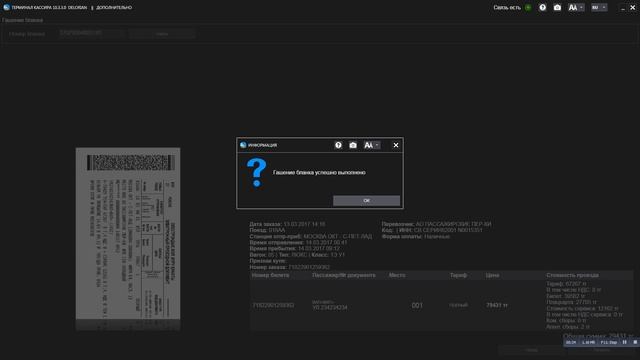Click the Место column header
The height and width of the screenshot is (360, 640).
397,275
